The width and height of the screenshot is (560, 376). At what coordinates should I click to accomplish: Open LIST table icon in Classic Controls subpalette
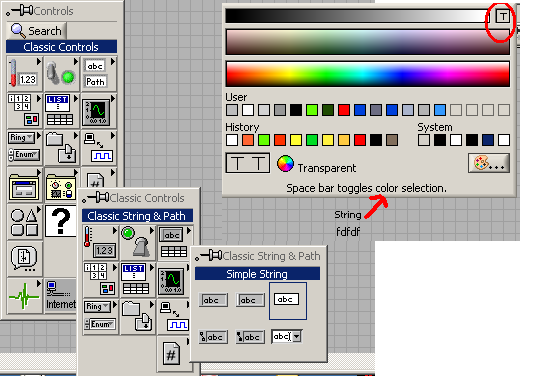coord(138,280)
